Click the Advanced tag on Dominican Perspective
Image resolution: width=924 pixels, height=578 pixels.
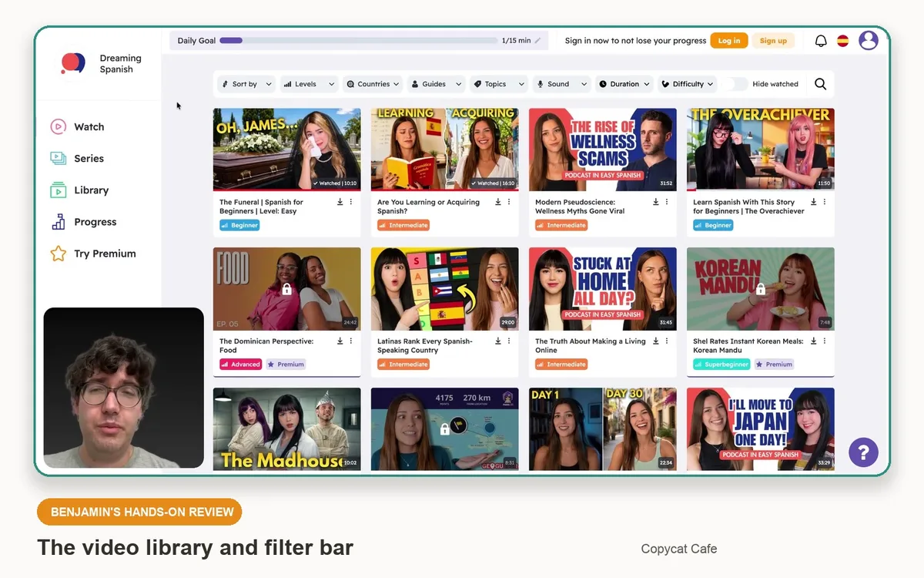(x=241, y=364)
